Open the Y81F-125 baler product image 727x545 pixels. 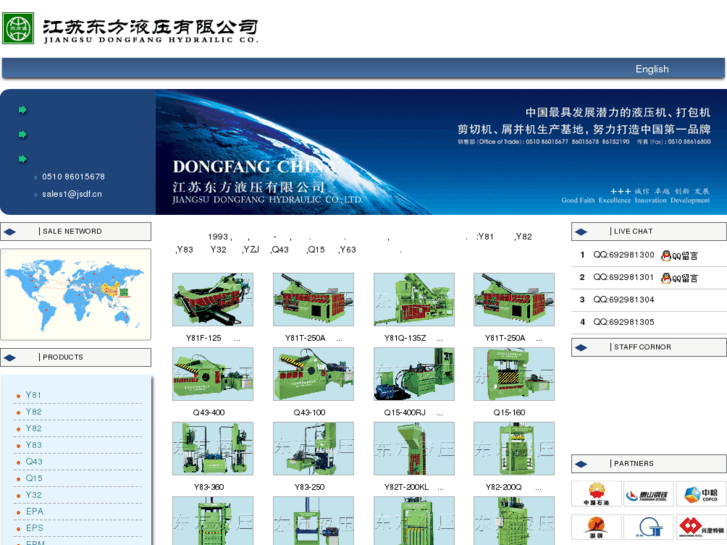(213, 299)
